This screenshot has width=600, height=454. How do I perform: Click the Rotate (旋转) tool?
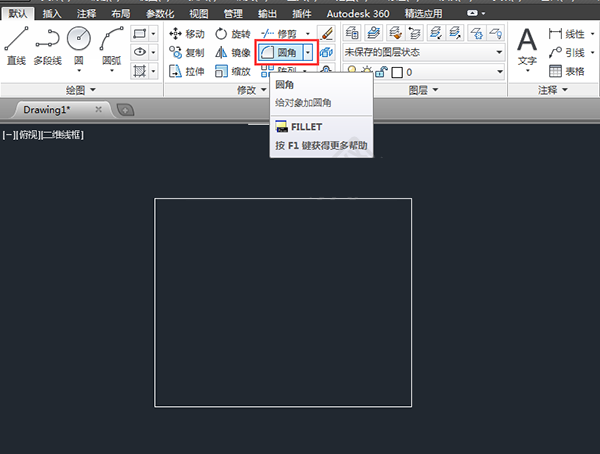(233, 34)
